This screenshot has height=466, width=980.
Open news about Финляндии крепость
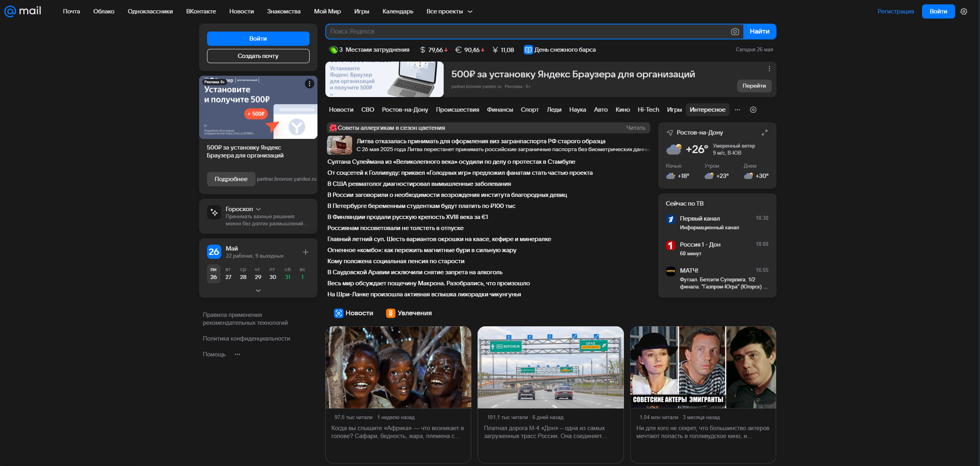pos(408,217)
